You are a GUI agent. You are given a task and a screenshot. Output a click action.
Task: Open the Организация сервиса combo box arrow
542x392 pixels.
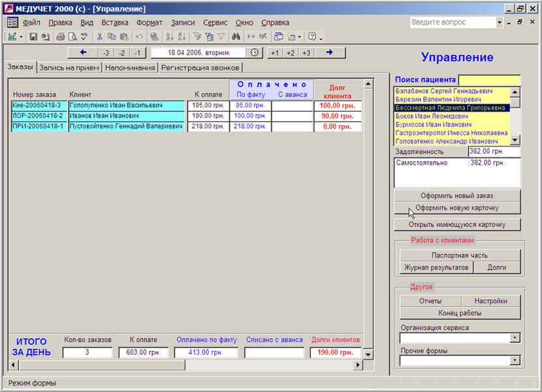[515, 337]
